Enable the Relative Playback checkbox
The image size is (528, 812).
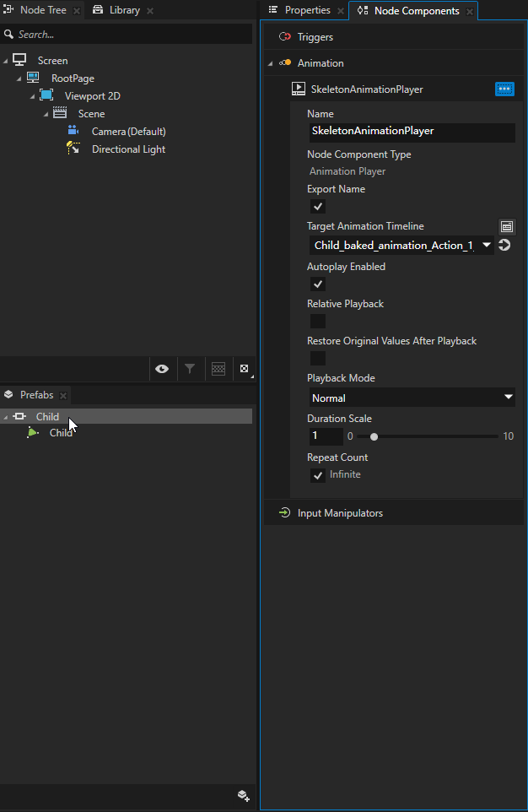point(318,321)
